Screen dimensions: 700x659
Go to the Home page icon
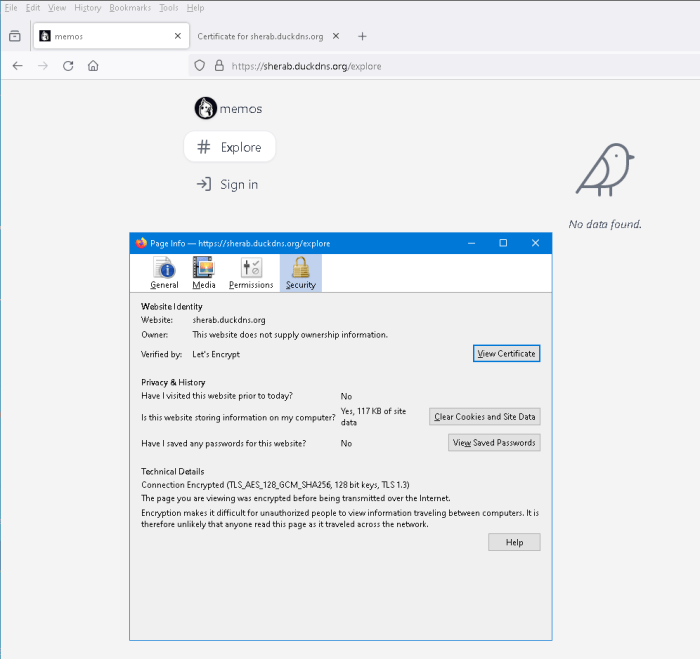[93, 66]
